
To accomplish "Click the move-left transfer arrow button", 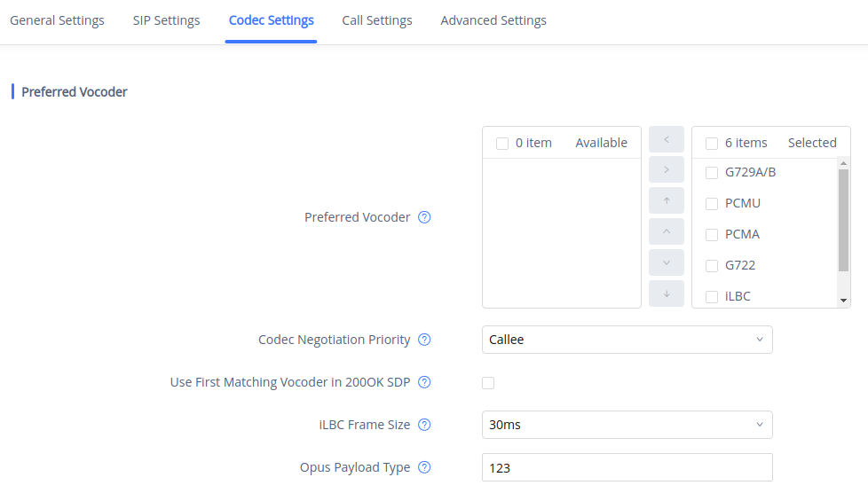I will 667,139.
